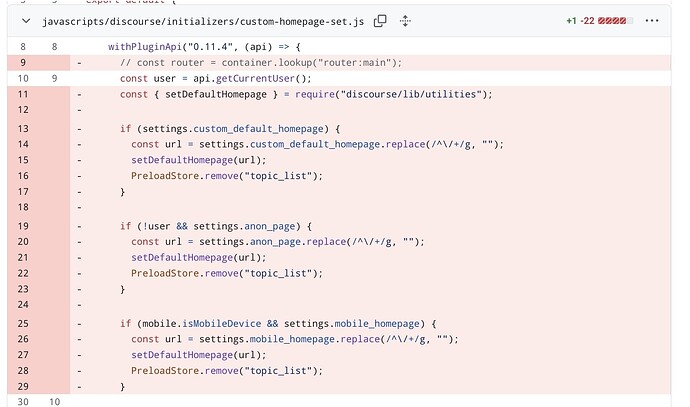Collapse the custom-homepage-set.js file diff
The width and height of the screenshot is (690, 407).
click(x=26, y=21)
